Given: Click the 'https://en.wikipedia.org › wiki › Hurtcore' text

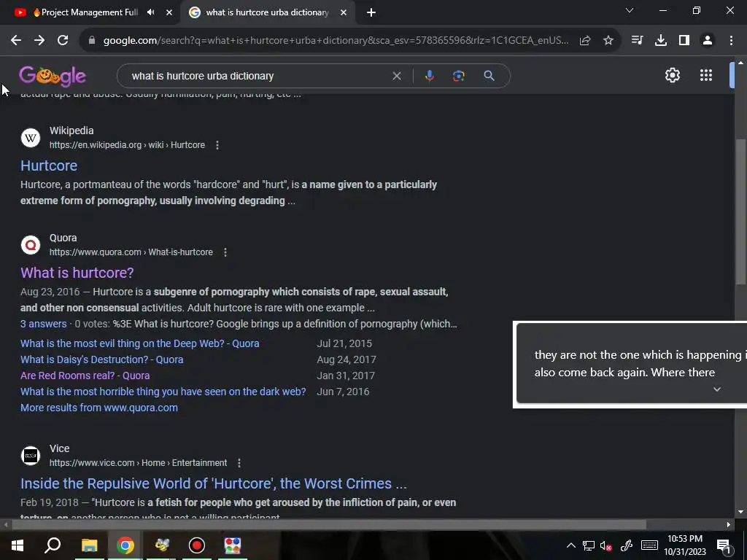Looking at the screenshot, I should [x=127, y=145].
